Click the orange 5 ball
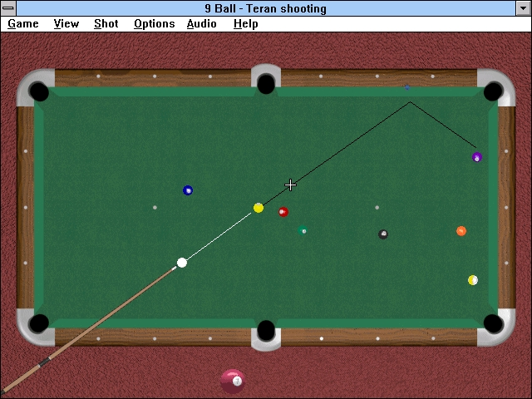Viewport: 532px width, 399px height. point(461,231)
